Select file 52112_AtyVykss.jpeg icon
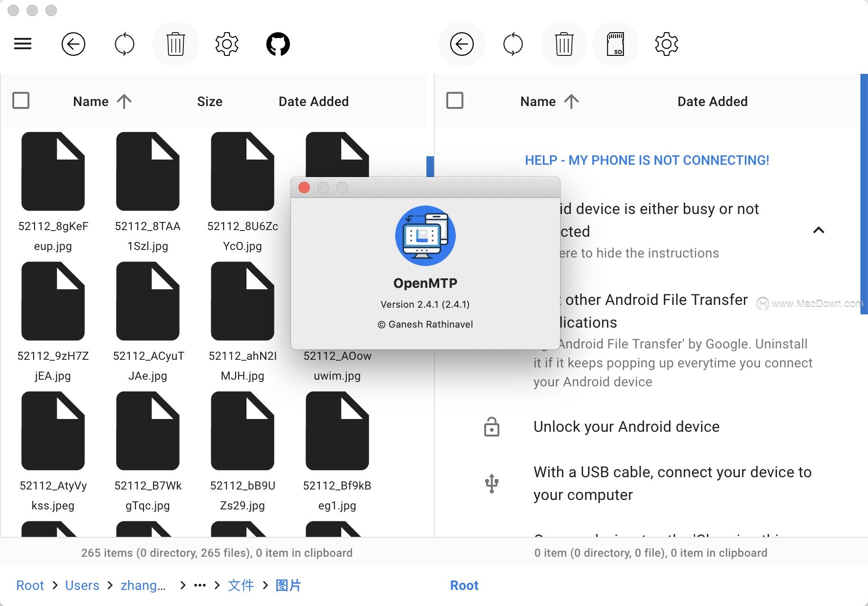This screenshot has height=606, width=868. 53,431
